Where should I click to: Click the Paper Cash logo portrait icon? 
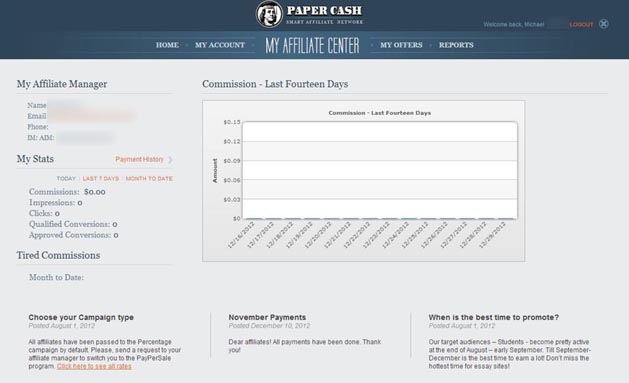[269, 14]
